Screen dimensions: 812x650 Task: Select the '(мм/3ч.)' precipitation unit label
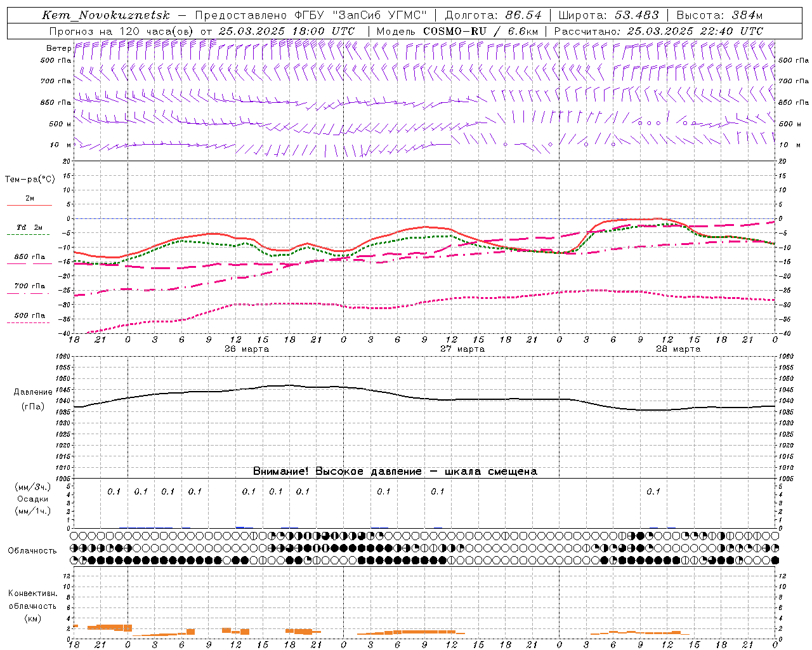[33, 487]
